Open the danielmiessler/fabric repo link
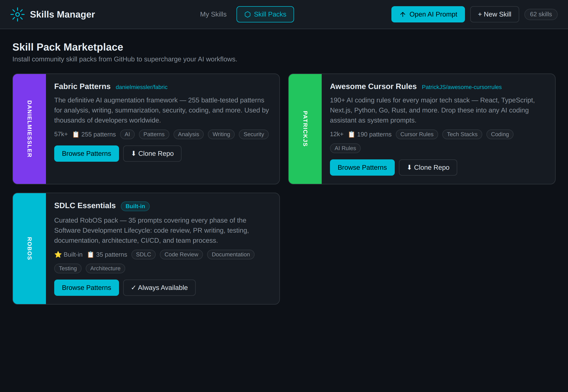The width and height of the screenshot is (568, 392). click(x=141, y=87)
